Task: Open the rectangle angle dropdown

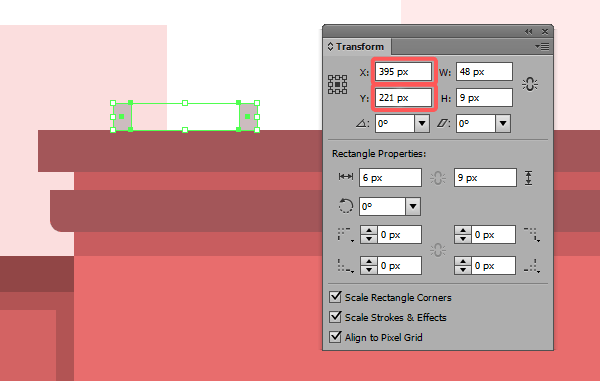Action: pos(413,207)
